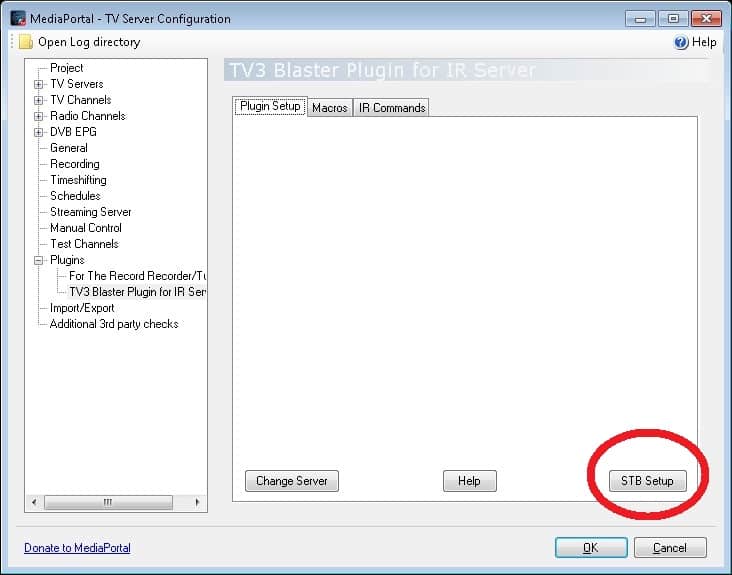The image size is (732, 575).
Task: Expand the TV Channels tree node
Action: tap(39, 100)
